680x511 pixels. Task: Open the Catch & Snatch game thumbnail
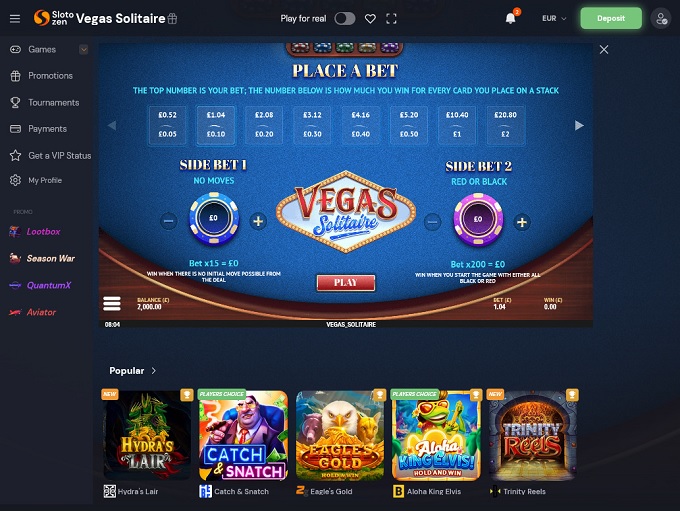[242, 435]
